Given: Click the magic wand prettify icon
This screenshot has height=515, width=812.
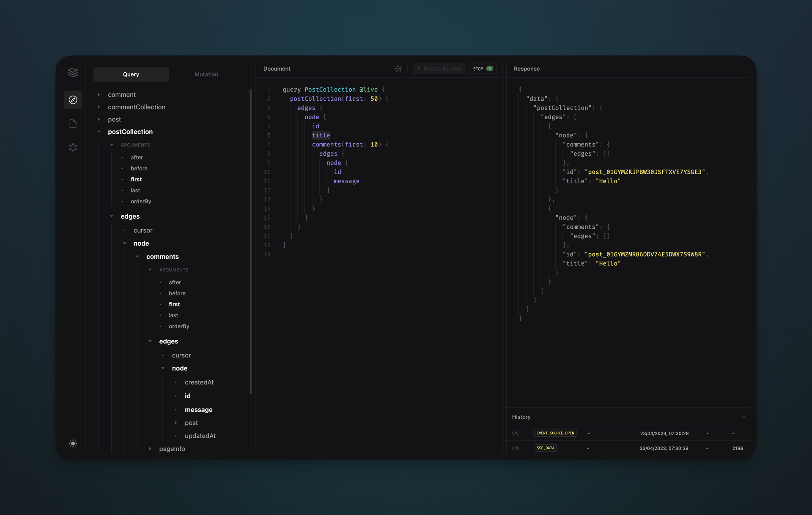Looking at the screenshot, I should pyautogui.click(x=398, y=68).
